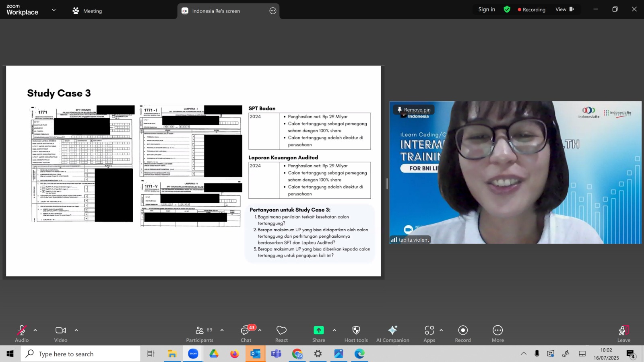Toggle the Video camera on

61,334
